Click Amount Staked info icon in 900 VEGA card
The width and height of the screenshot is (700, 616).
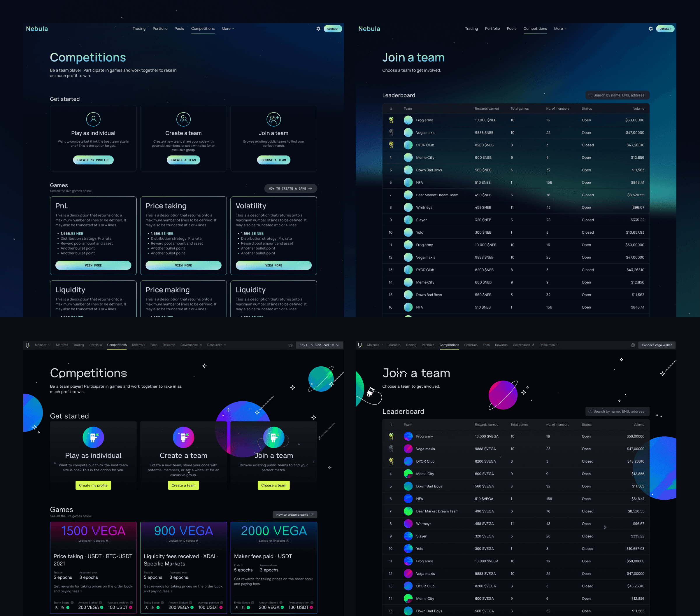(190, 603)
